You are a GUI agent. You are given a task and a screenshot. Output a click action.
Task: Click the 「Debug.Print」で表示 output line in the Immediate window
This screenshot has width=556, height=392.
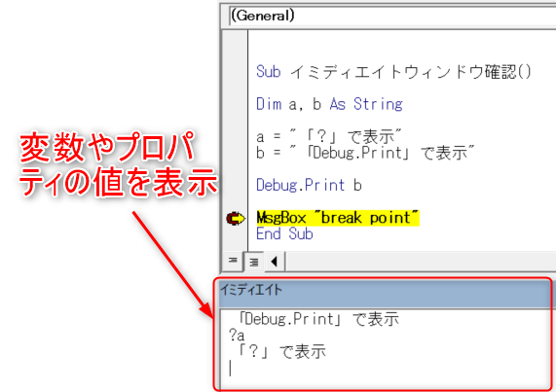click(x=317, y=319)
